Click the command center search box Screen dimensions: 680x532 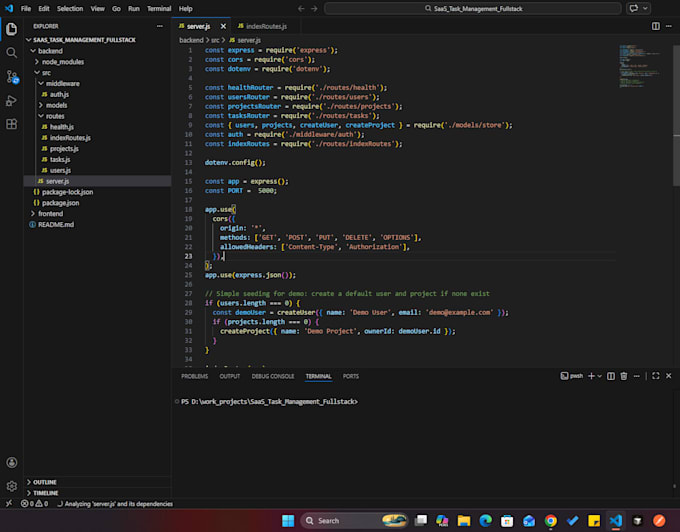click(473, 9)
